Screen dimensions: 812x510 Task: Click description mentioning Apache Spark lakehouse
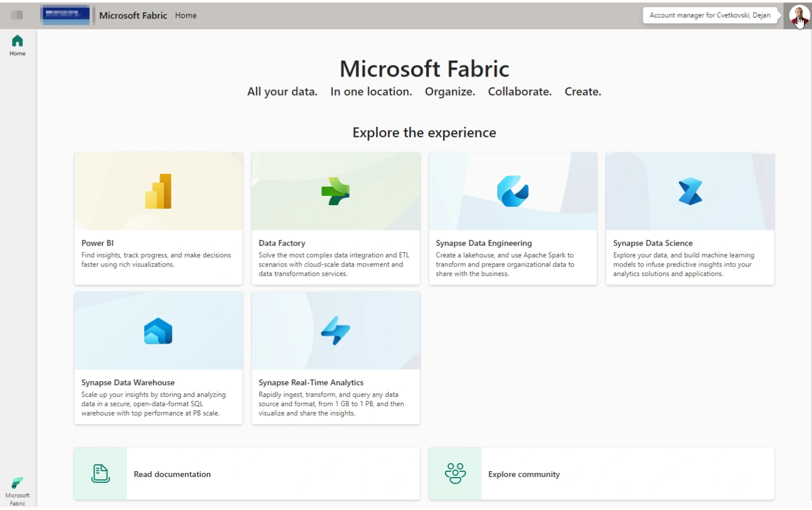[x=505, y=264]
